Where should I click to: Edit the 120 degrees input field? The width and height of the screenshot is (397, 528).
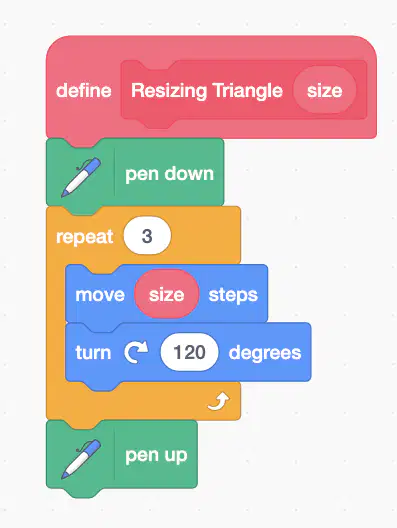[x=189, y=352]
